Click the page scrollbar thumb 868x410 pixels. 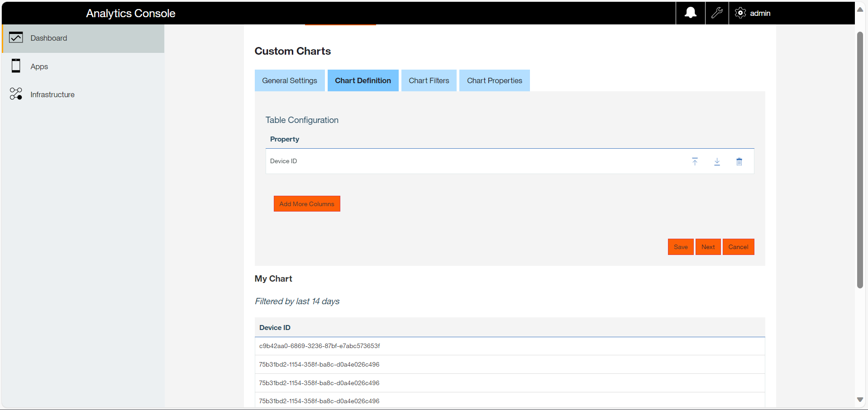tap(860, 160)
